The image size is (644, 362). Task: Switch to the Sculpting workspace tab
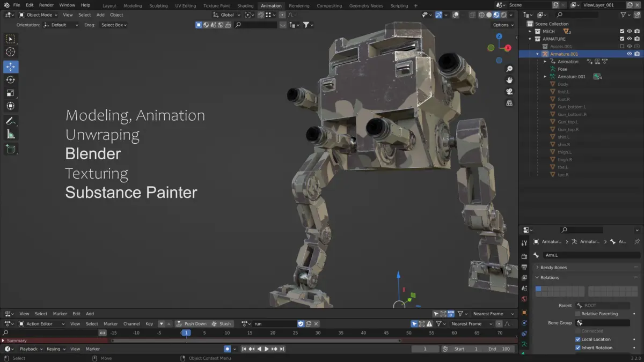158,6
